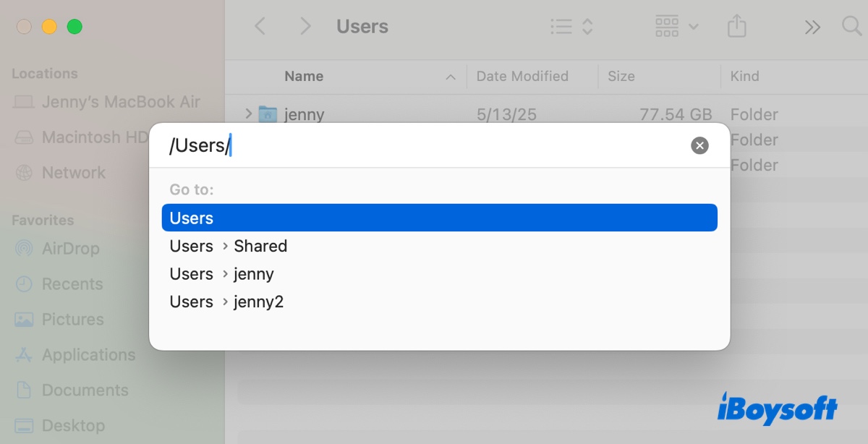Viewport: 868px width, 444px height.
Task: Click the forward navigation arrow
Action: [x=305, y=27]
